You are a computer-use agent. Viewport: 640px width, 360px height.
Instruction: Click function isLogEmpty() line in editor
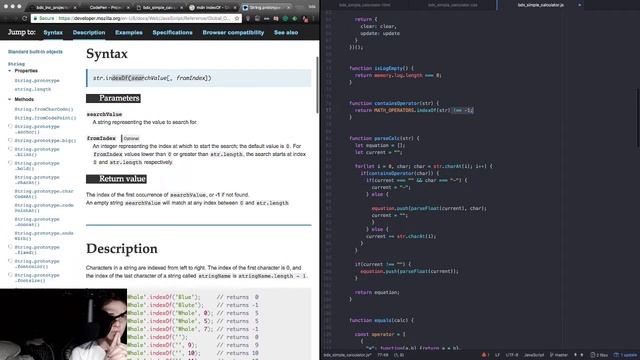coord(381,68)
